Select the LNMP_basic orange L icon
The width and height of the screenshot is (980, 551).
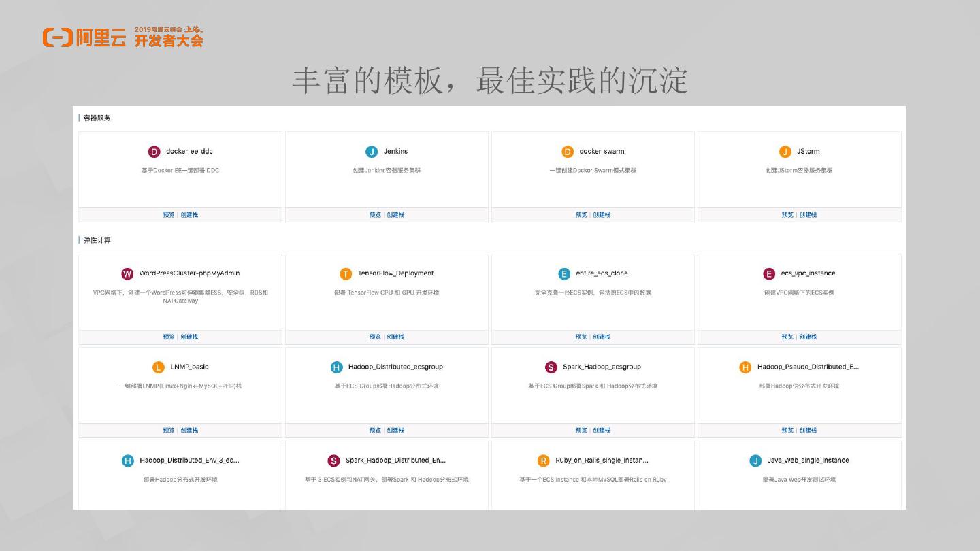click(x=158, y=367)
